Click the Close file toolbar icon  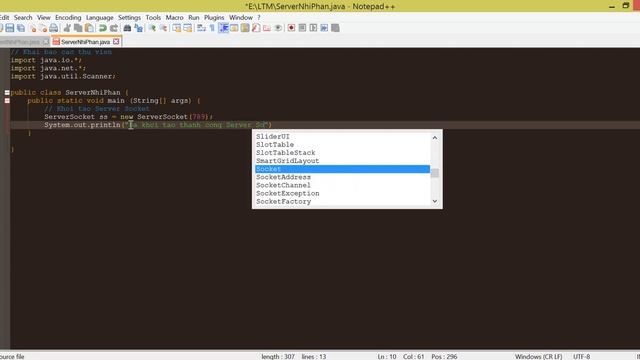(33, 28)
